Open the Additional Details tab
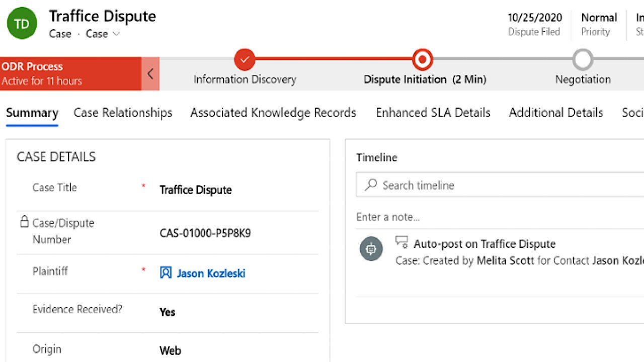 [556, 113]
